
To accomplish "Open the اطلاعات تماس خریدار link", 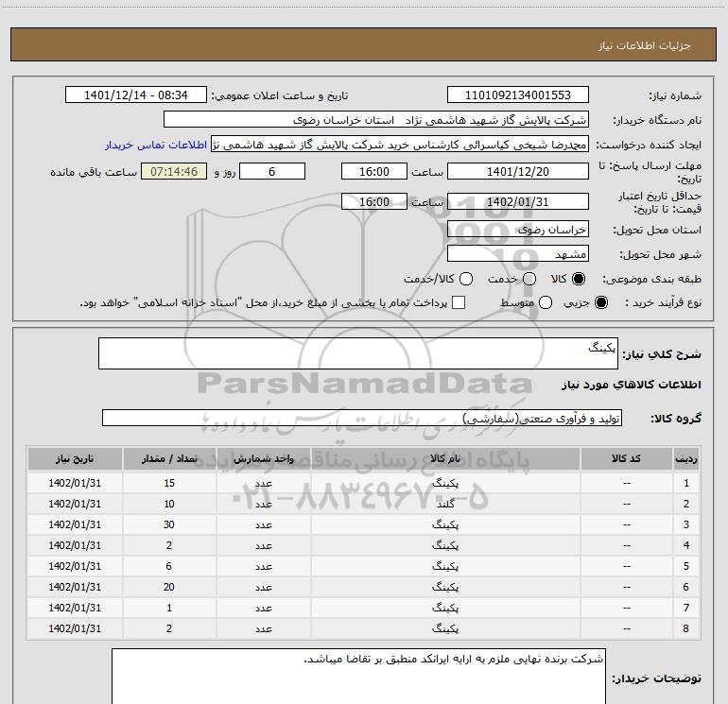I will point(156,145).
